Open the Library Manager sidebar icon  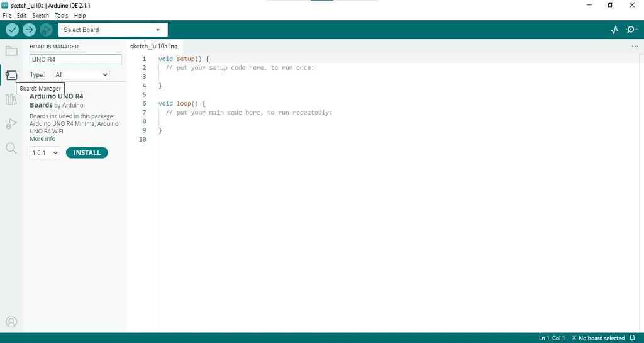11,99
